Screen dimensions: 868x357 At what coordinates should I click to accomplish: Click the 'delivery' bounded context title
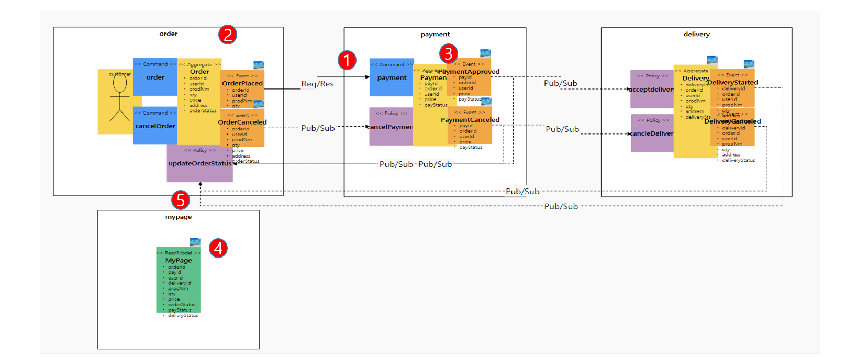(697, 34)
